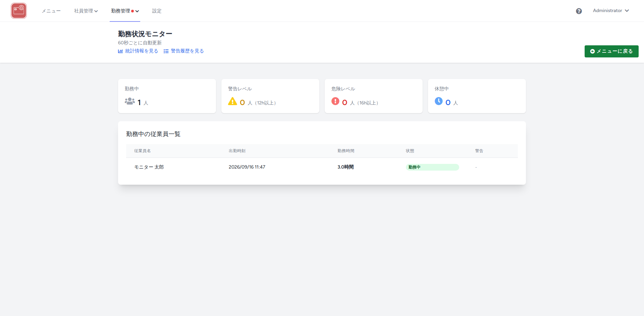
Task: Click the 3.0時間 work duration cell
Action: [345, 167]
